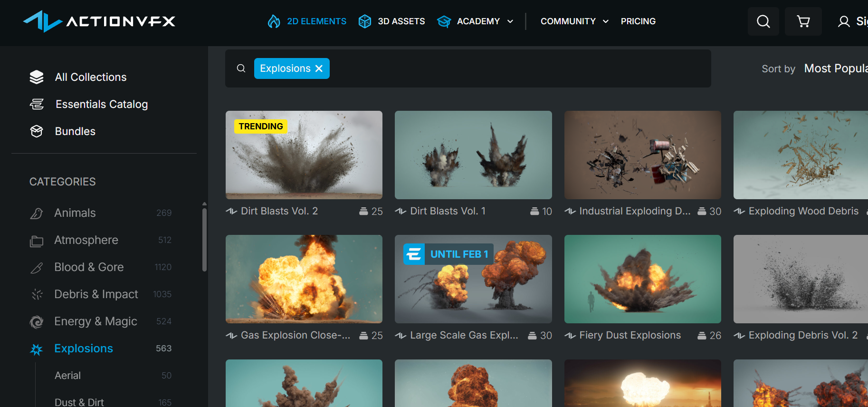
Task: Open the shopping cart
Action: pos(803,21)
